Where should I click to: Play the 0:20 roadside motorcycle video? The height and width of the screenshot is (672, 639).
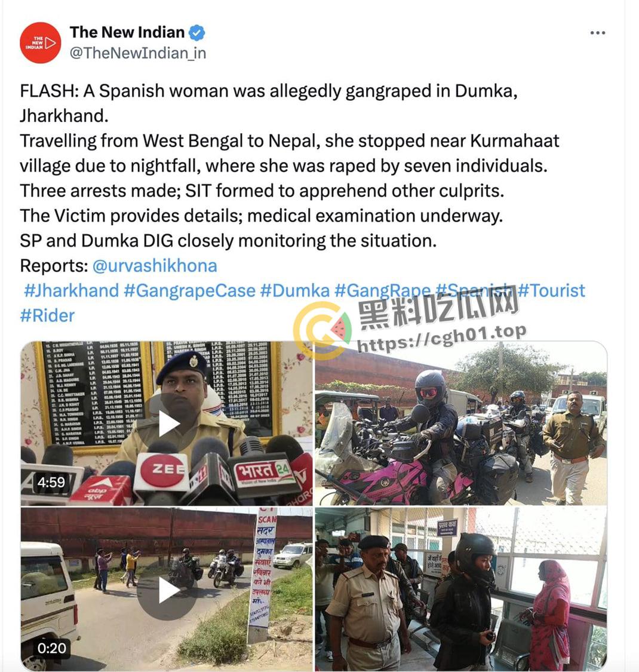(x=167, y=590)
